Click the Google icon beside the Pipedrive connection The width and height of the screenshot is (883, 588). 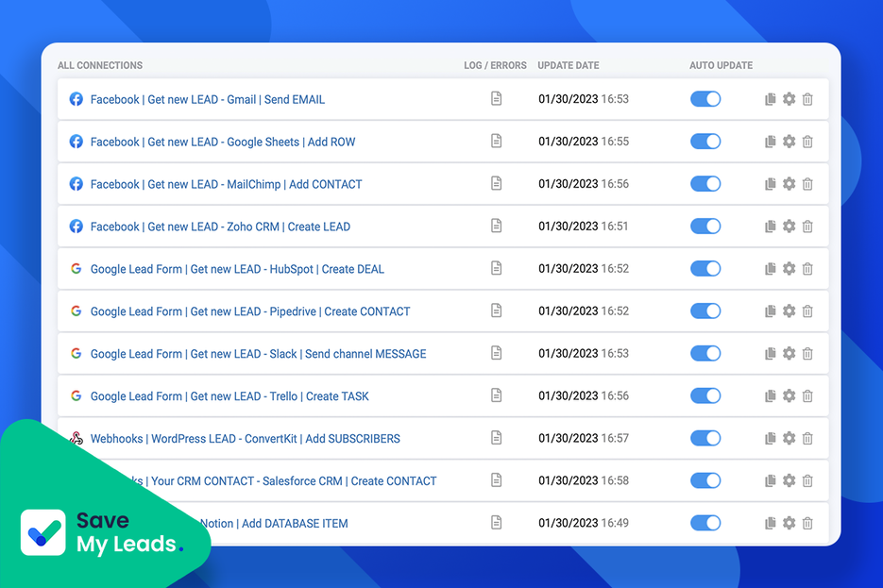(76, 311)
